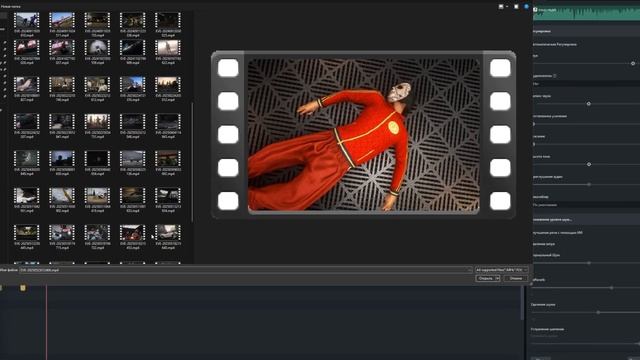Adjust the pitch slider handle

click(x=589, y=164)
